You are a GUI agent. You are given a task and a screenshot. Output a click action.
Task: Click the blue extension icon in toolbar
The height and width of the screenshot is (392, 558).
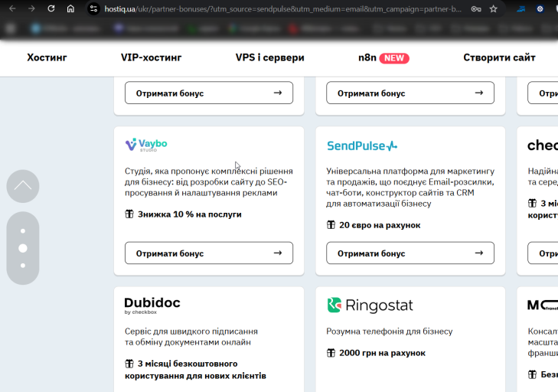tap(521, 9)
